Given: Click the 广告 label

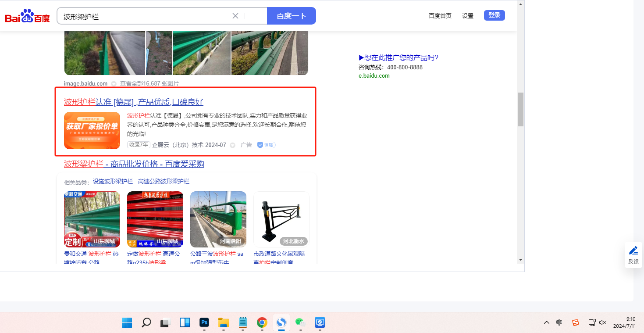Looking at the screenshot, I should click(x=246, y=145).
